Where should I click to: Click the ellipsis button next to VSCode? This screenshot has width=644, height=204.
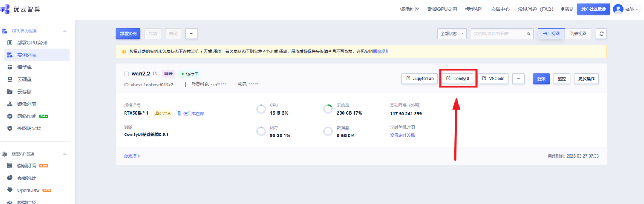point(518,79)
